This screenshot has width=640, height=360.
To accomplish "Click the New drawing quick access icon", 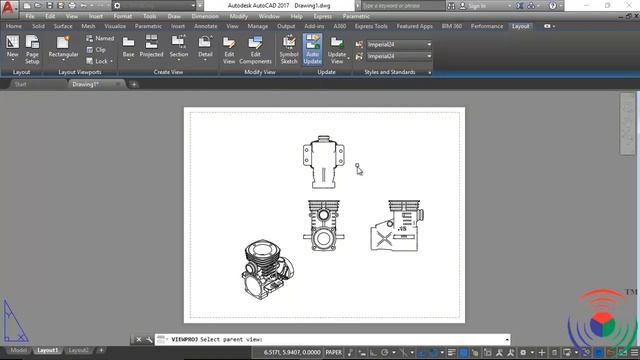I will (27, 6).
